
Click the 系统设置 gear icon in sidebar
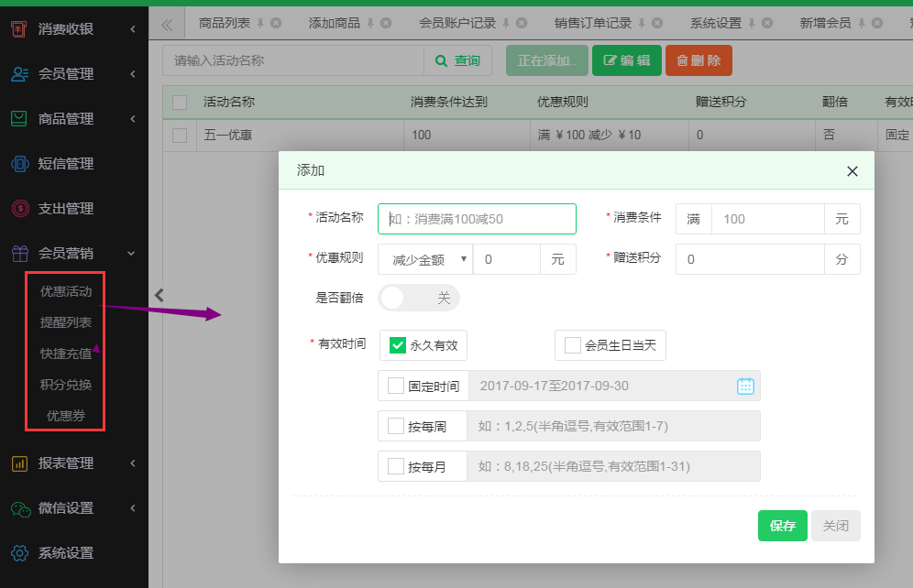[19, 553]
